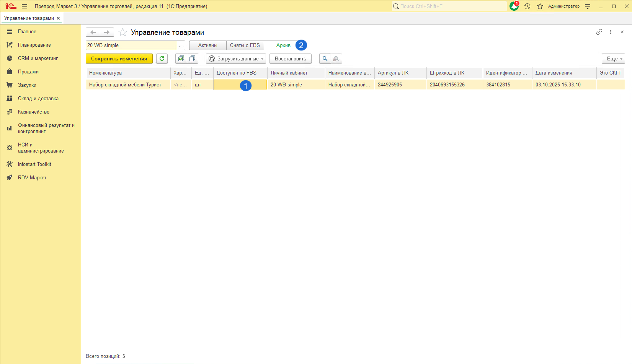Open account picker via ellipsis button
This screenshot has width=632, height=364.
[x=181, y=45]
